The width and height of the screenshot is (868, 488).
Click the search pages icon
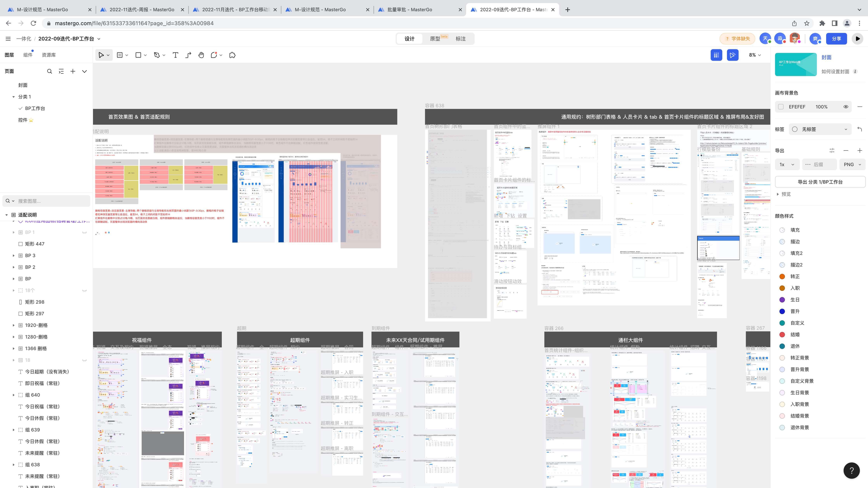(x=50, y=71)
